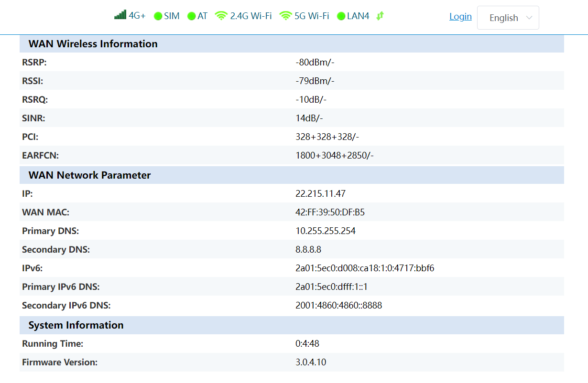Viewport: 588px width, 383px height.
Task: Click the IPv6 address value
Action: [365, 268]
